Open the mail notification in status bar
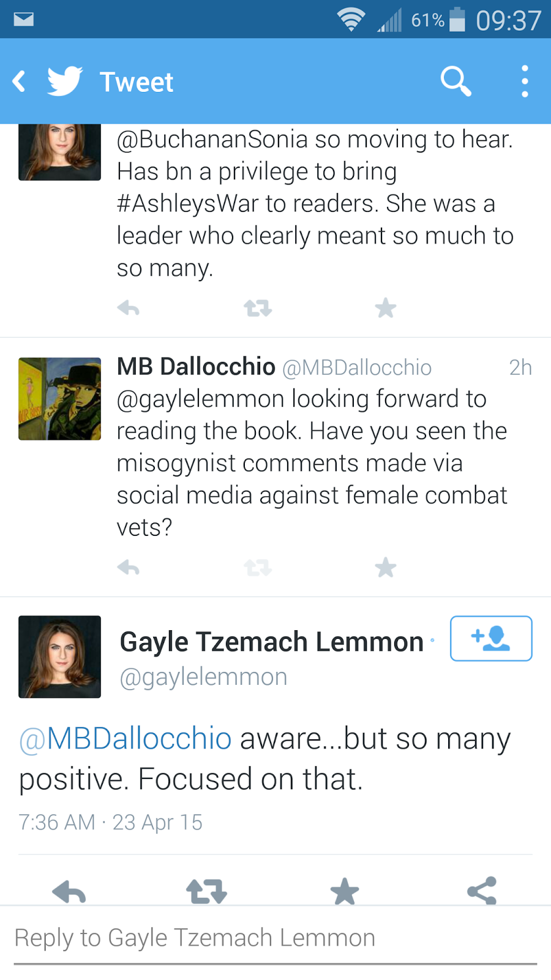This screenshot has width=551, height=980. (x=24, y=20)
